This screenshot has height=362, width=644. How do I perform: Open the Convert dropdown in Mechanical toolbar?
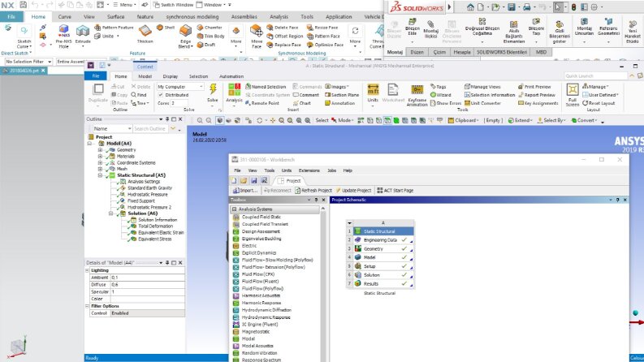pyautogui.click(x=586, y=120)
